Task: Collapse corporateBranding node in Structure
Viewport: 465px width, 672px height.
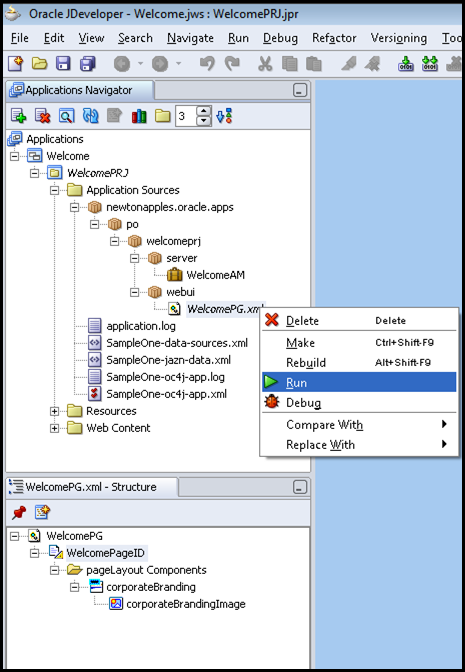Action: tap(75, 587)
